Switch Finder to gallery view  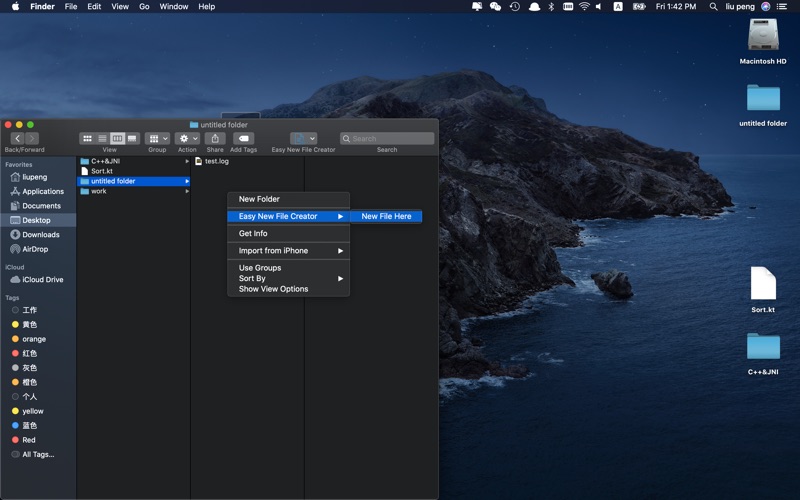[132, 138]
